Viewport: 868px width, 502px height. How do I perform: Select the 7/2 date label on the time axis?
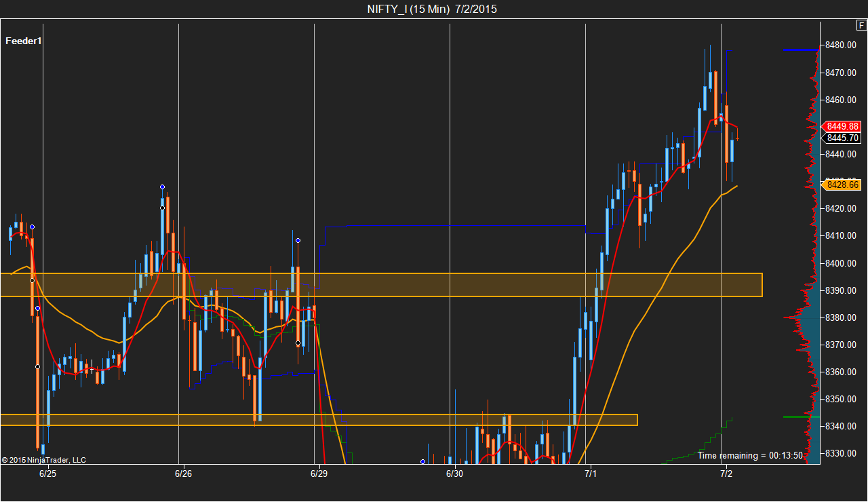[x=726, y=473]
